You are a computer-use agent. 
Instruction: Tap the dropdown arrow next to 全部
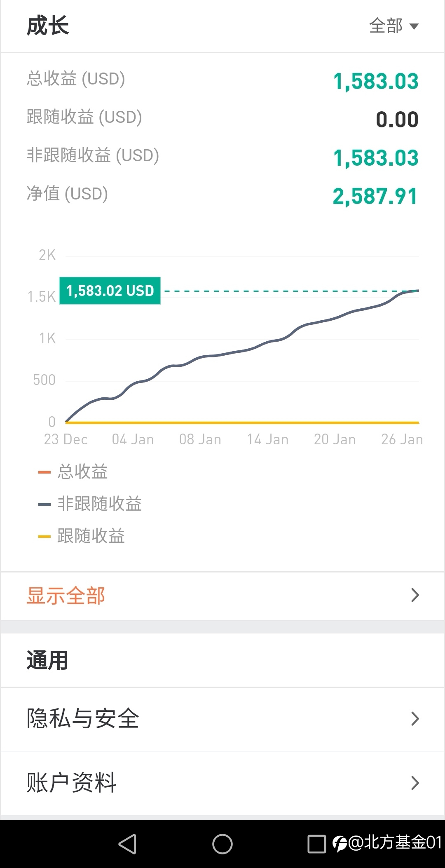tap(414, 27)
